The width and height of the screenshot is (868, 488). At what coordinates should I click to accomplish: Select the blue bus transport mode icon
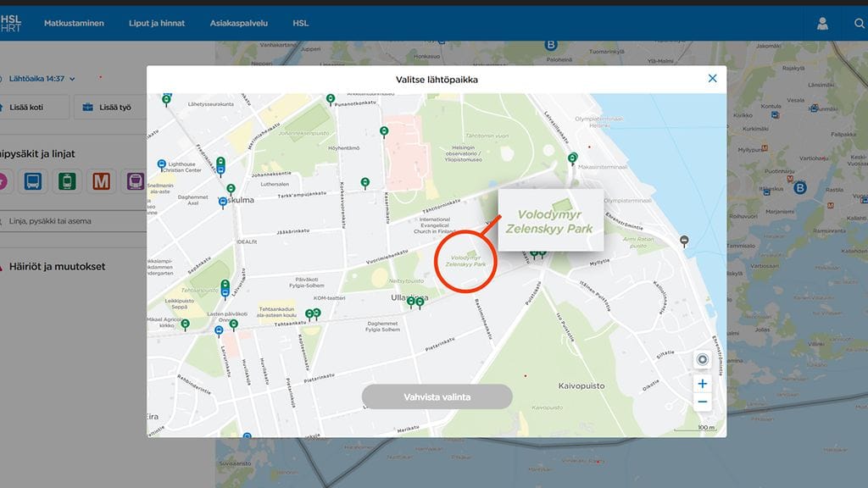tap(33, 180)
